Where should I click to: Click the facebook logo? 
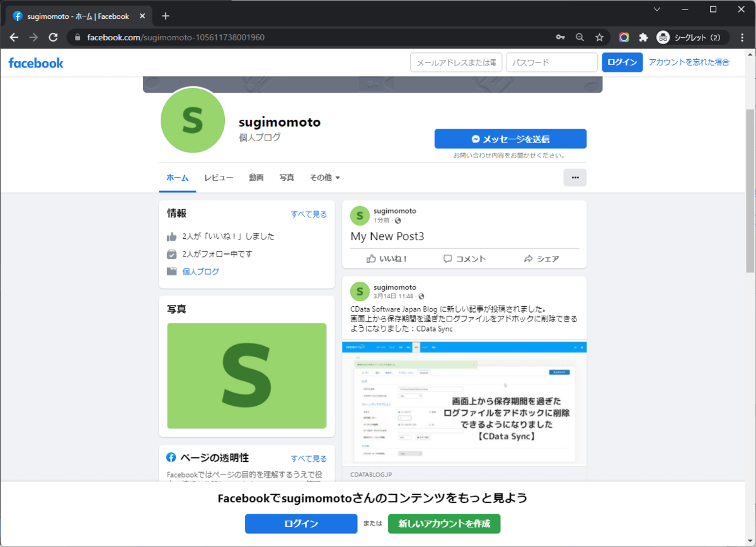click(36, 62)
